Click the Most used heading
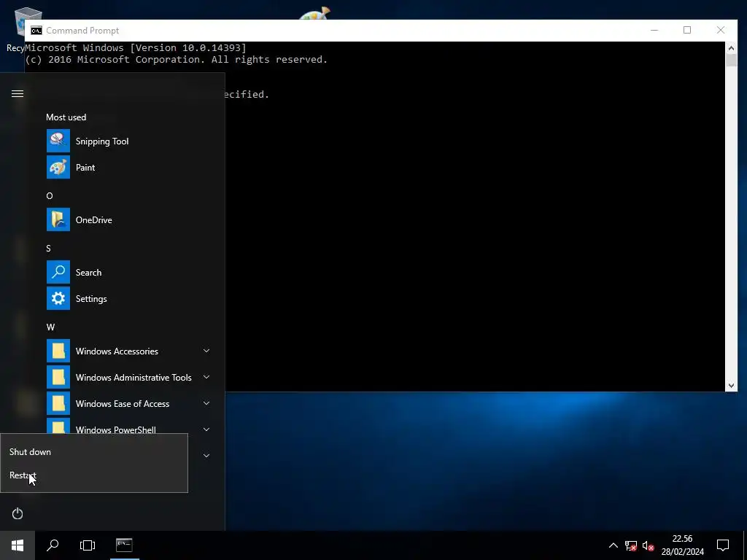 point(66,117)
